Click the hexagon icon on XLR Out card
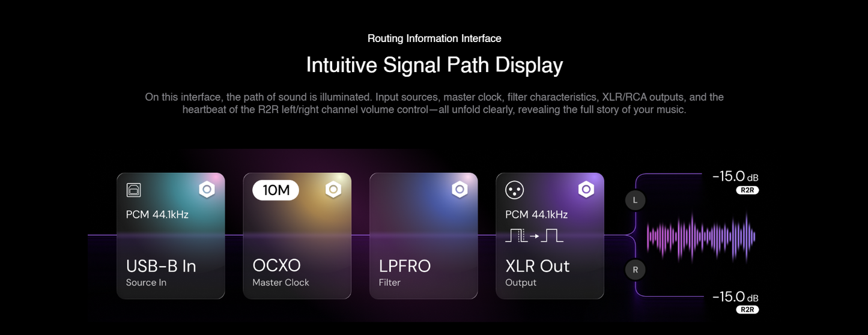This screenshot has height=335, width=868. [x=586, y=190]
